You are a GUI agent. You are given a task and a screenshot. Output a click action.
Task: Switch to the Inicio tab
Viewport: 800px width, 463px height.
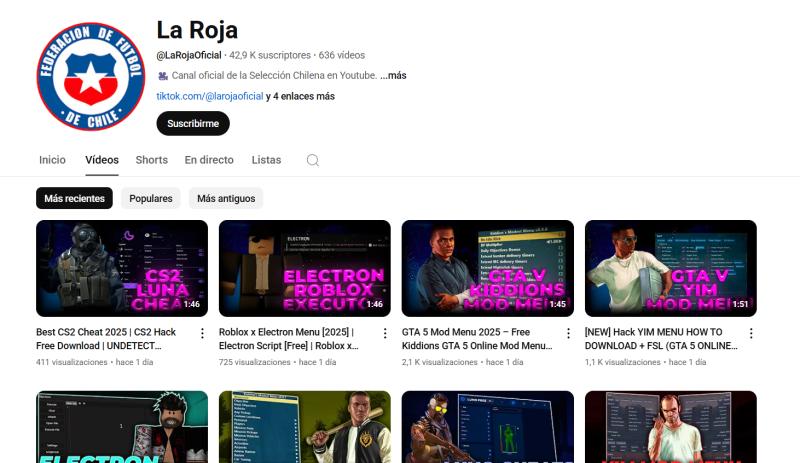[x=52, y=160]
